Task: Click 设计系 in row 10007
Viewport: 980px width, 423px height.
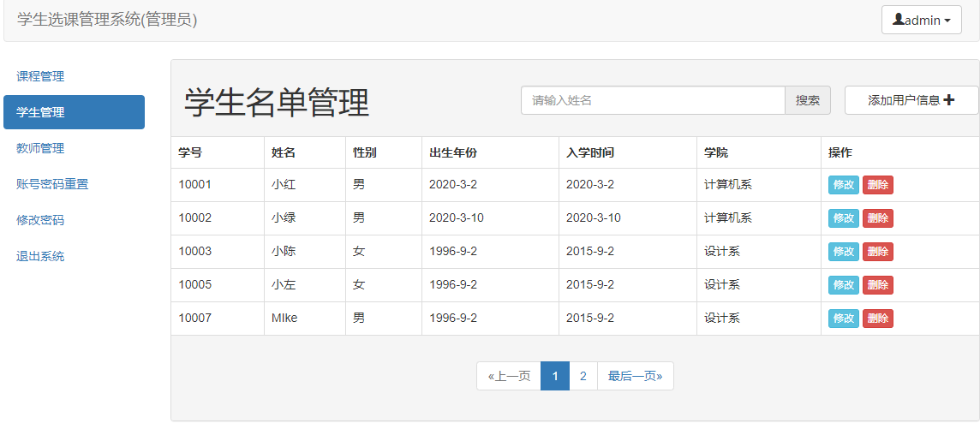Action: pyautogui.click(x=722, y=319)
